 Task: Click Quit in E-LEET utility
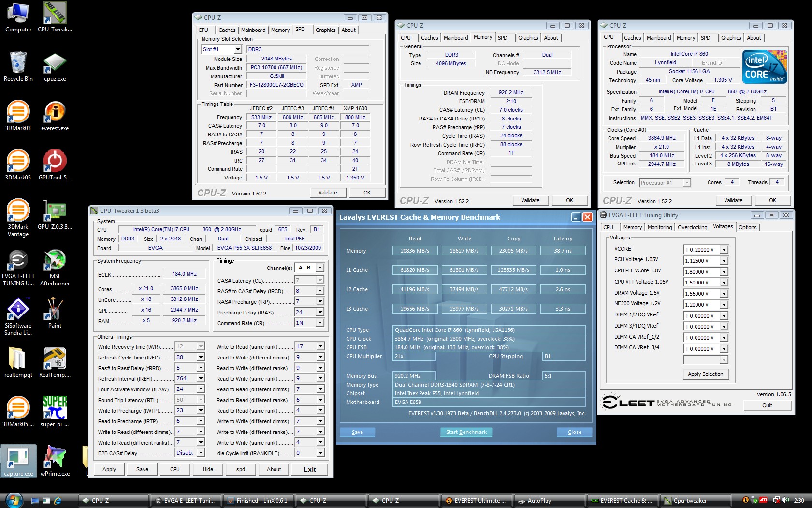767,405
